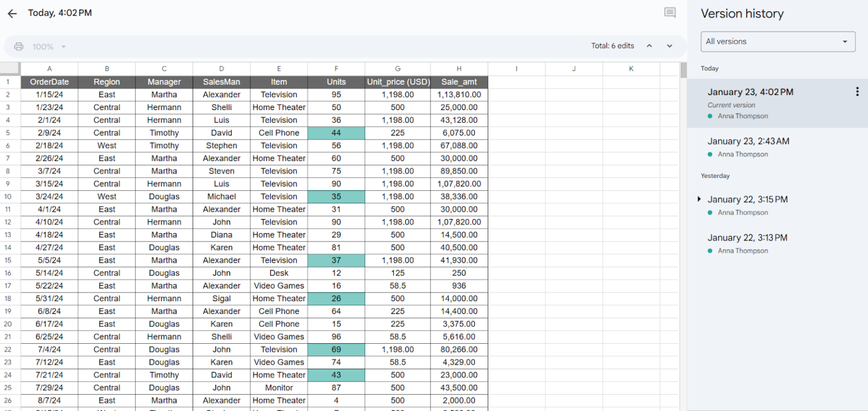
Task: Click the Item cell Desk
Action: click(279, 273)
